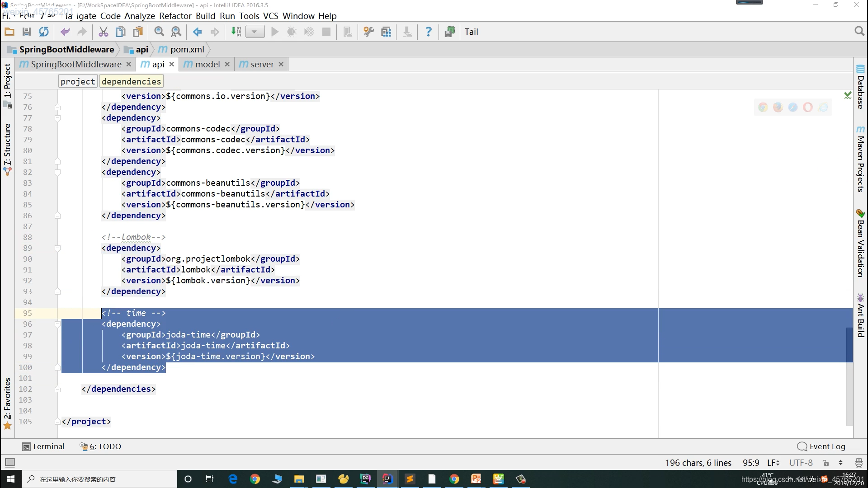Click the Help question mark icon
This screenshot has width=868, height=488.
(429, 32)
